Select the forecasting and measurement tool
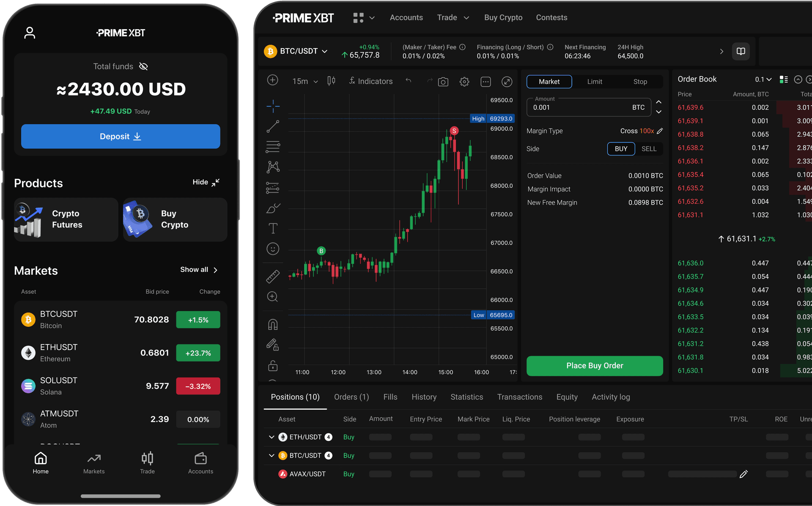Viewport: 812px width, 506px height. tap(273, 188)
